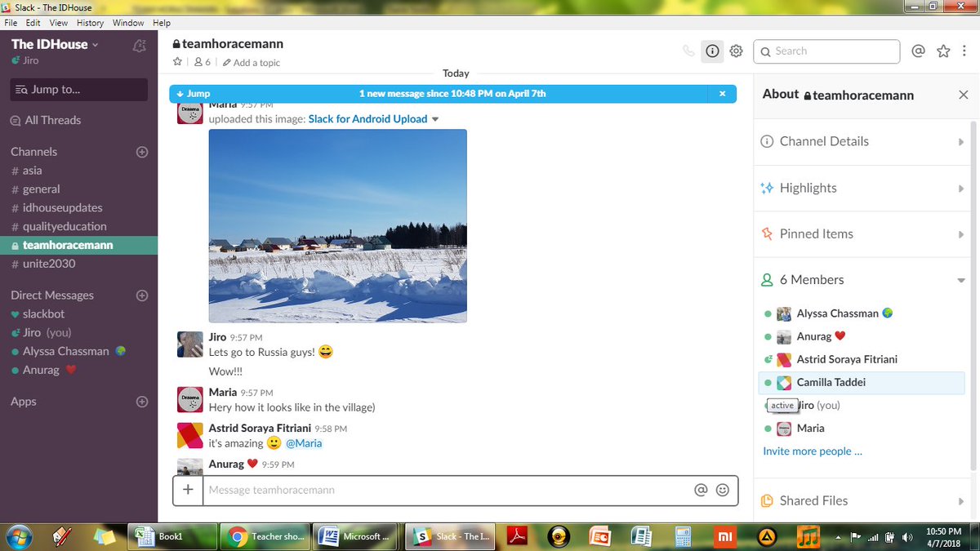
Task: Focus the Search box
Action: pyautogui.click(x=826, y=51)
